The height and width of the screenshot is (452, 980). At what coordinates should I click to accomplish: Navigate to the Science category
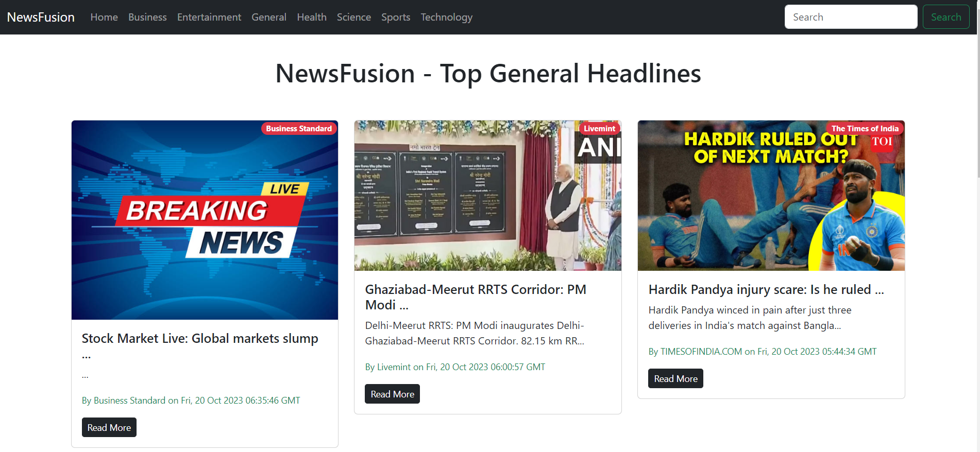[353, 17]
